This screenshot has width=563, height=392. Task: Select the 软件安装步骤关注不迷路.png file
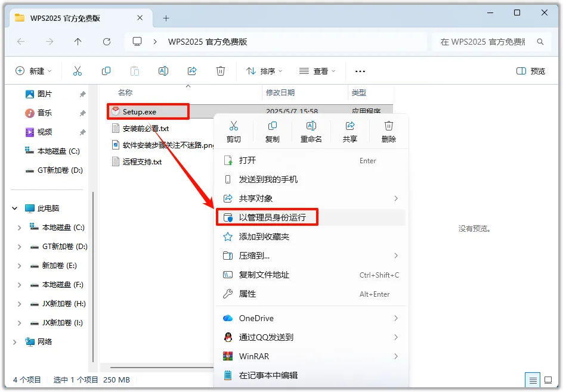tap(163, 145)
